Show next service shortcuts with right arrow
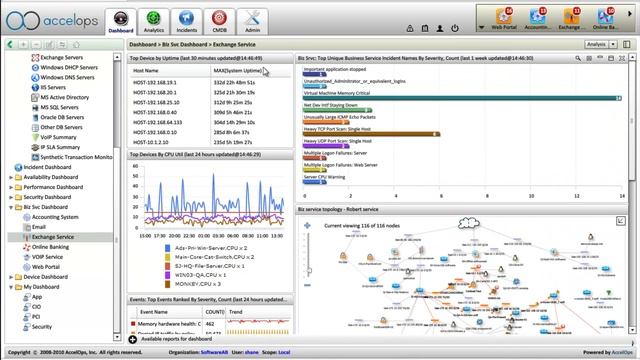 click(x=630, y=14)
